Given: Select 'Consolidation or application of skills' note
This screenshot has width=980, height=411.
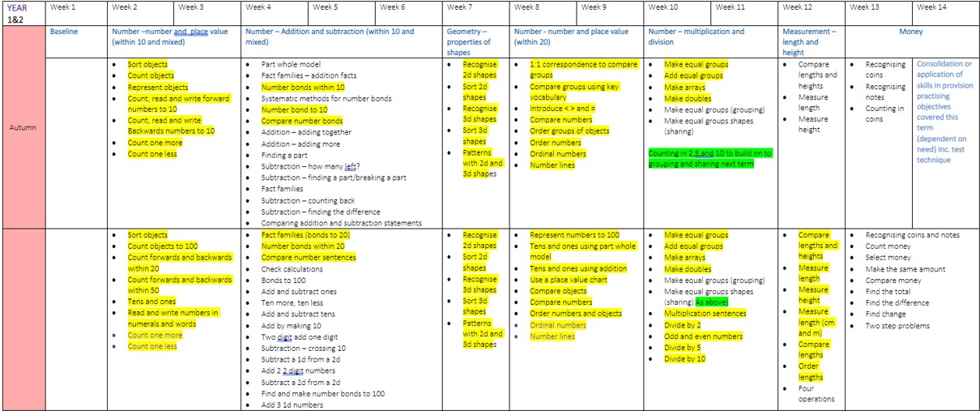Looking at the screenshot, I should pyautogui.click(x=944, y=112).
